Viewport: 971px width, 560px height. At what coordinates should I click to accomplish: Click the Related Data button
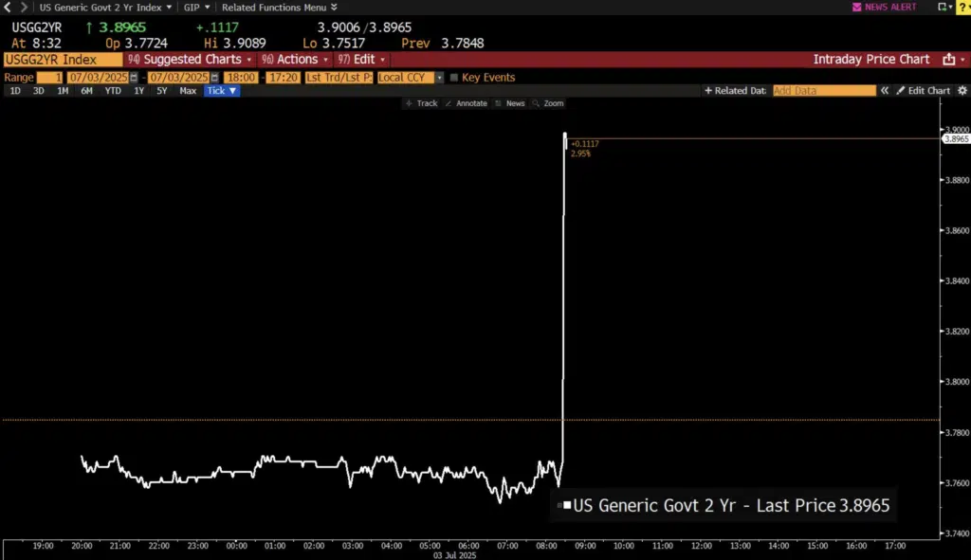tap(735, 91)
